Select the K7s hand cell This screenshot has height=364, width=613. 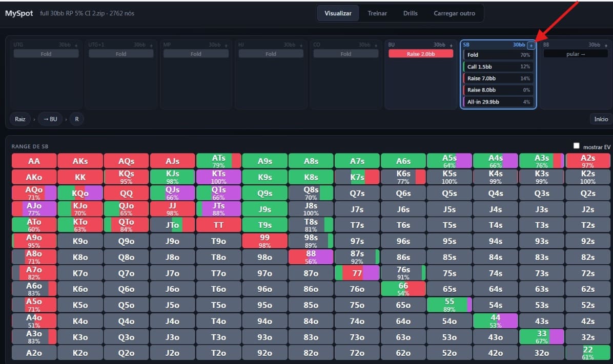(x=357, y=177)
